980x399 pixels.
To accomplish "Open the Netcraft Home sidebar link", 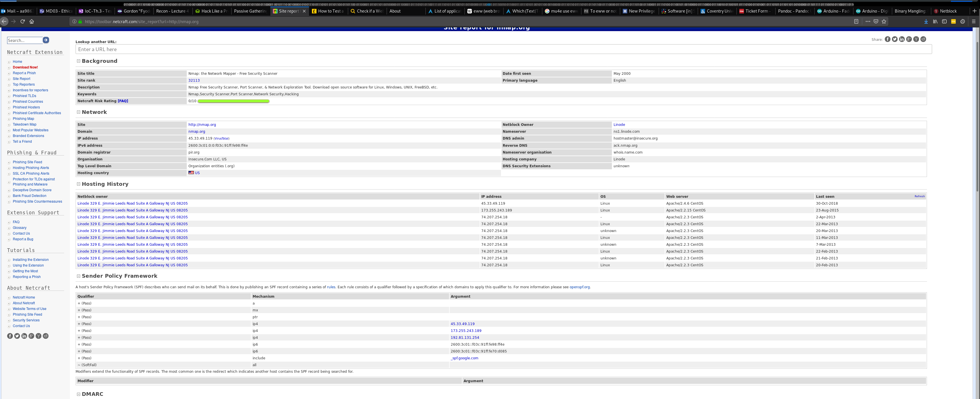I will [24, 297].
